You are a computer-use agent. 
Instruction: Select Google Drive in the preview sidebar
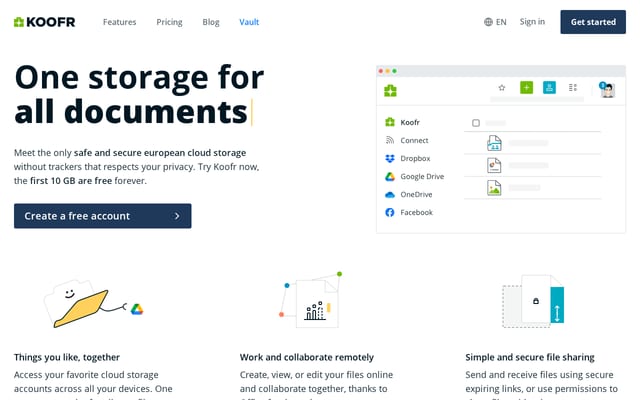click(x=422, y=176)
